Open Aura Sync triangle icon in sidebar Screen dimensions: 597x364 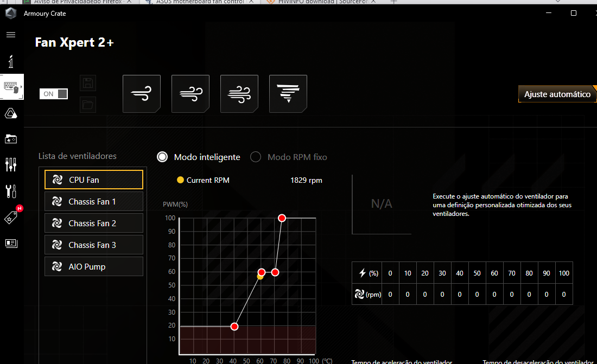(11, 113)
